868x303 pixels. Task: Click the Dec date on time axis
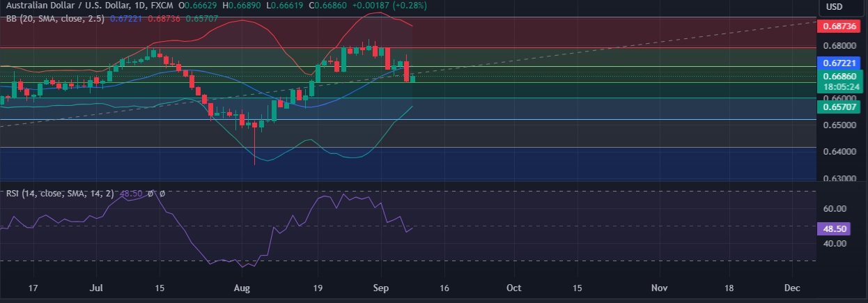(791, 287)
